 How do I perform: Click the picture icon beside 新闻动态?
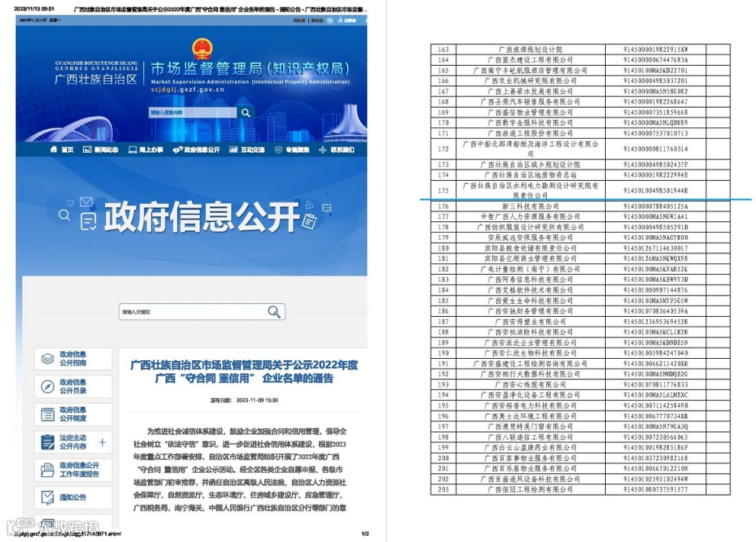point(87,150)
